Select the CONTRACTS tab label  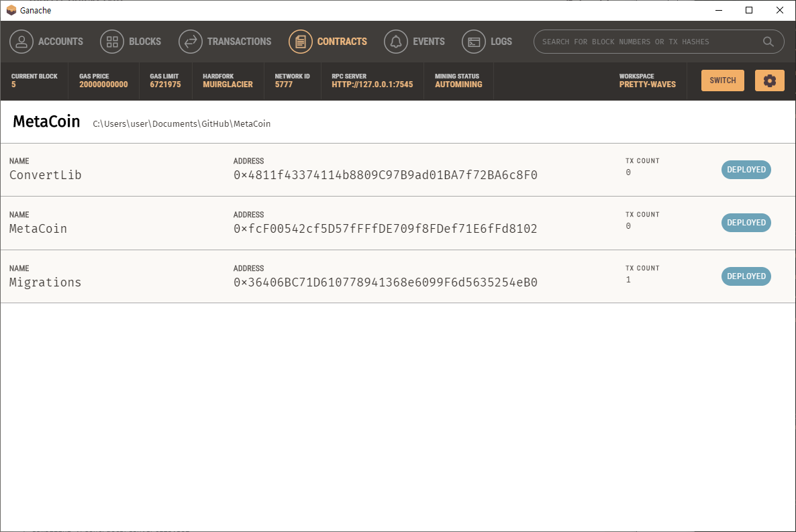pos(342,42)
